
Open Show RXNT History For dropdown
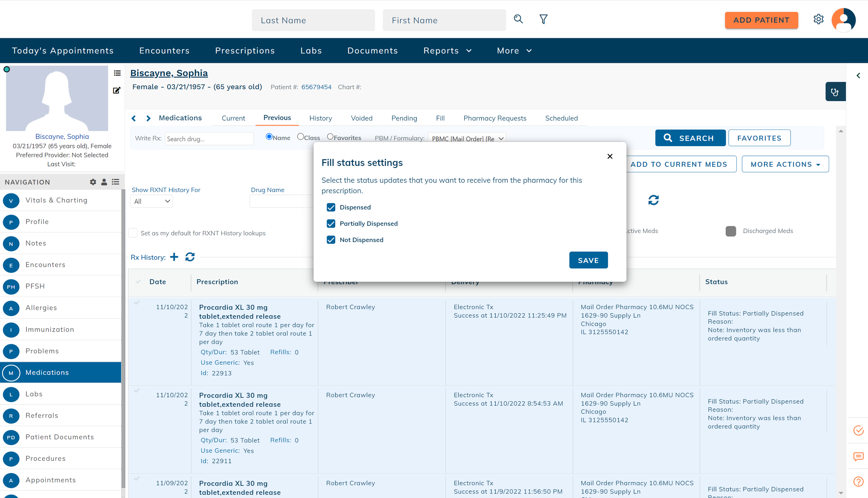tap(151, 201)
